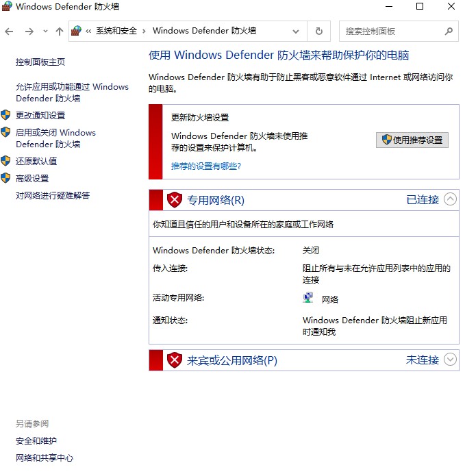Go up one level with Up arrow

(60, 32)
